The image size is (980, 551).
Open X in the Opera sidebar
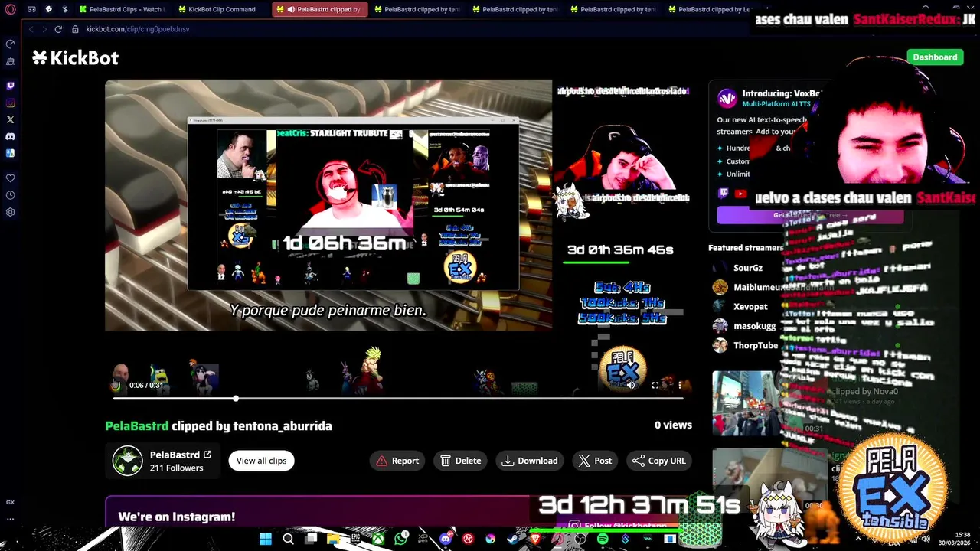pos(10,119)
